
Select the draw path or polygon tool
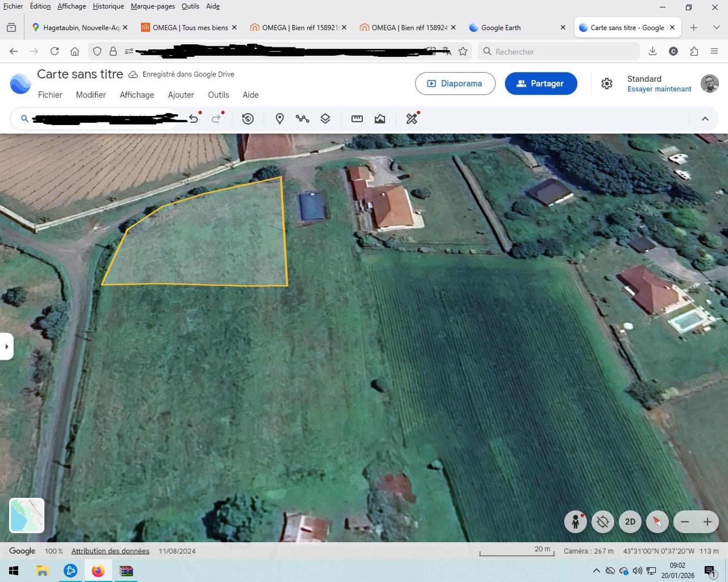tap(302, 119)
